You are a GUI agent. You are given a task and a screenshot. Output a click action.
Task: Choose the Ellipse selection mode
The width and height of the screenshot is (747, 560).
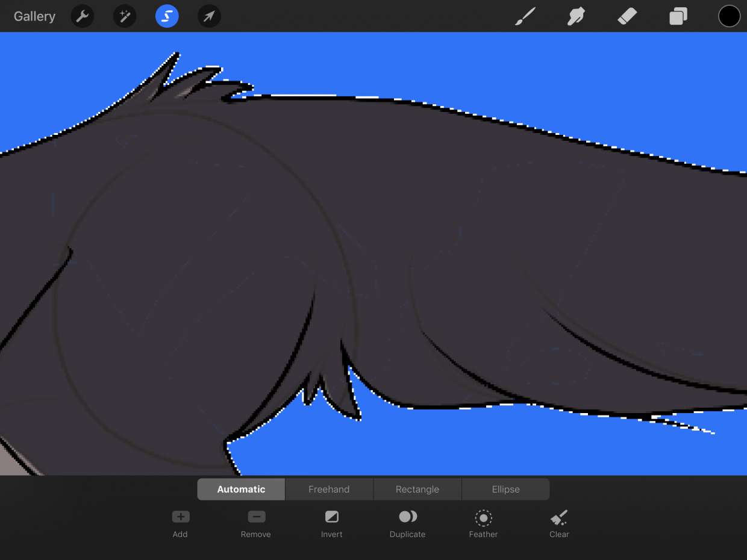coord(505,490)
